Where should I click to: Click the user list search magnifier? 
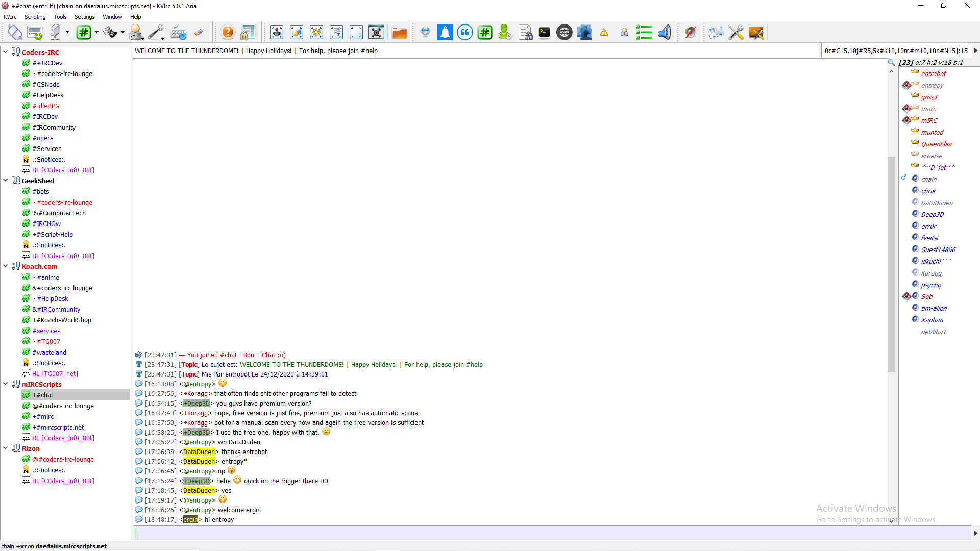(x=891, y=62)
